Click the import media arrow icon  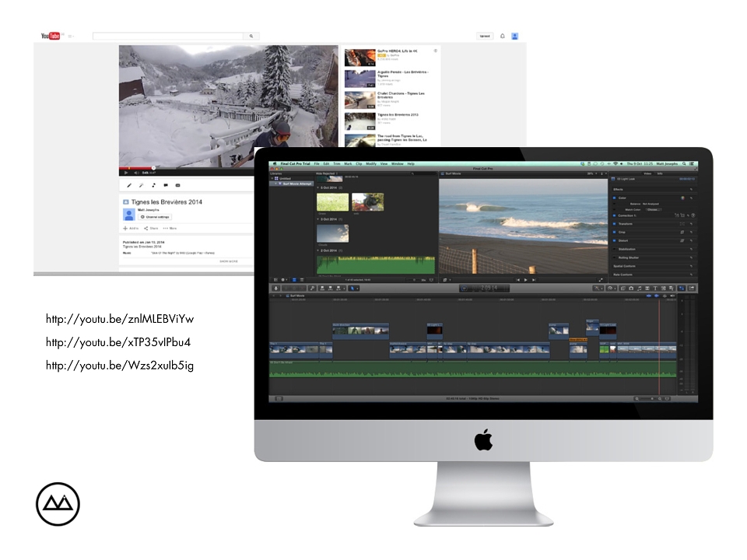tap(275, 288)
